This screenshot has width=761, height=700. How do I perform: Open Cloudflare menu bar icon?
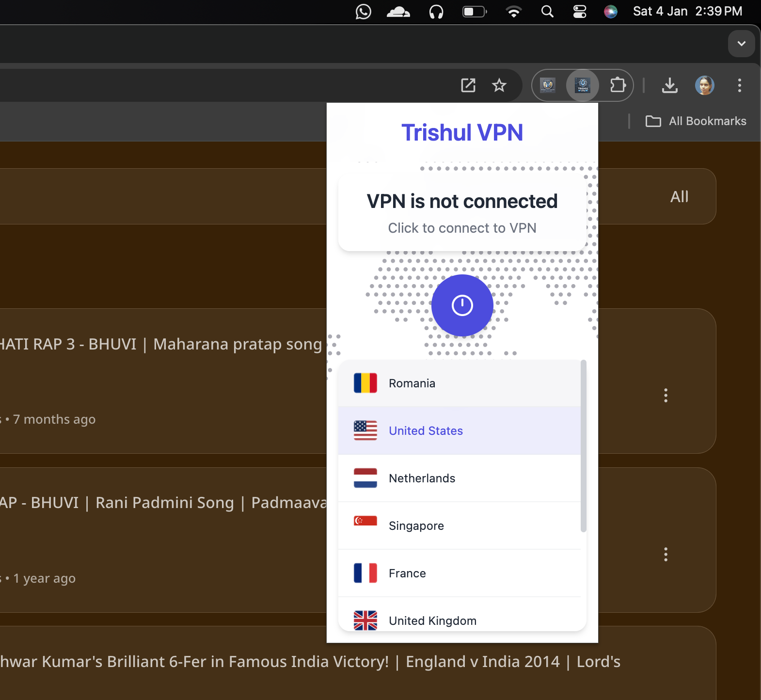pos(398,12)
